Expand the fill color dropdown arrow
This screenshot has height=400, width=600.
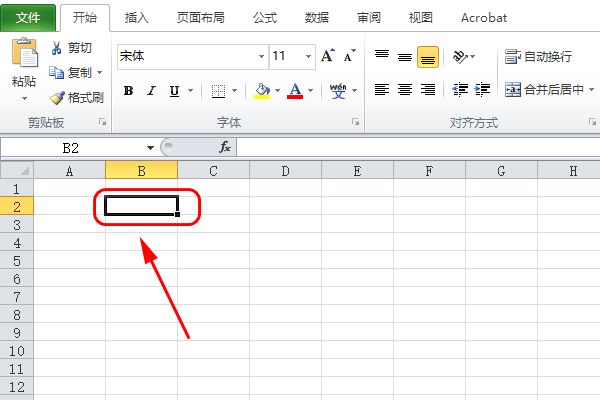(277, 91)
